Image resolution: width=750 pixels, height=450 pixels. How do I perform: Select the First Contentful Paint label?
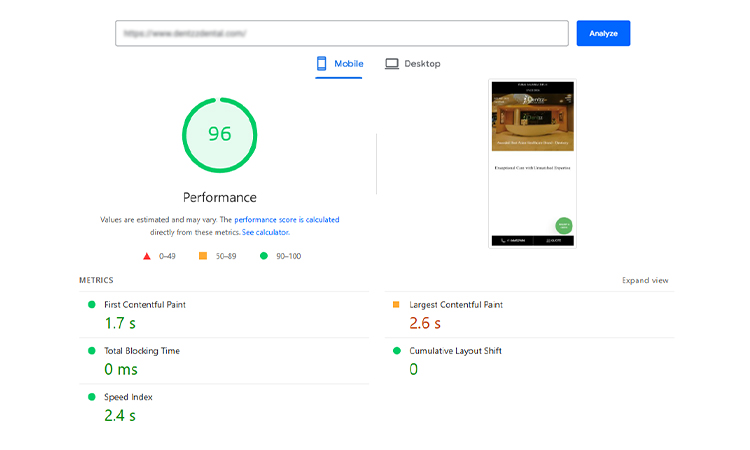click(x=145, y=305)
